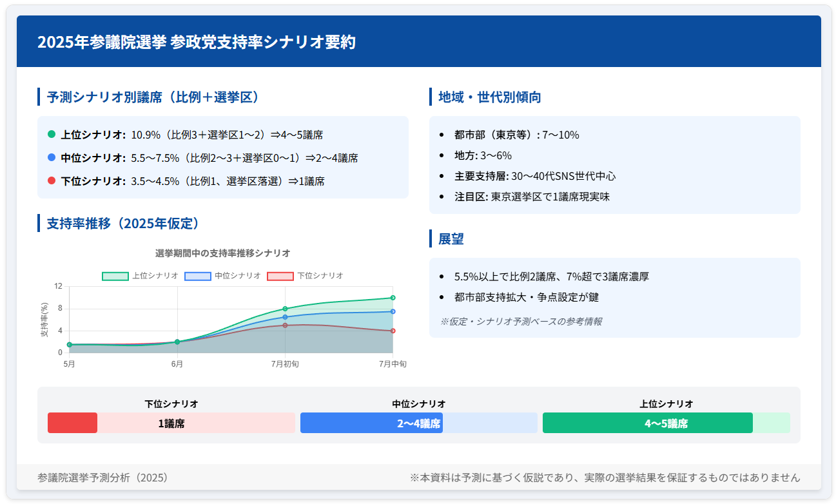Select red data point at 7月中旬
The width and height of the screenshot is (836, 504).
393,331
